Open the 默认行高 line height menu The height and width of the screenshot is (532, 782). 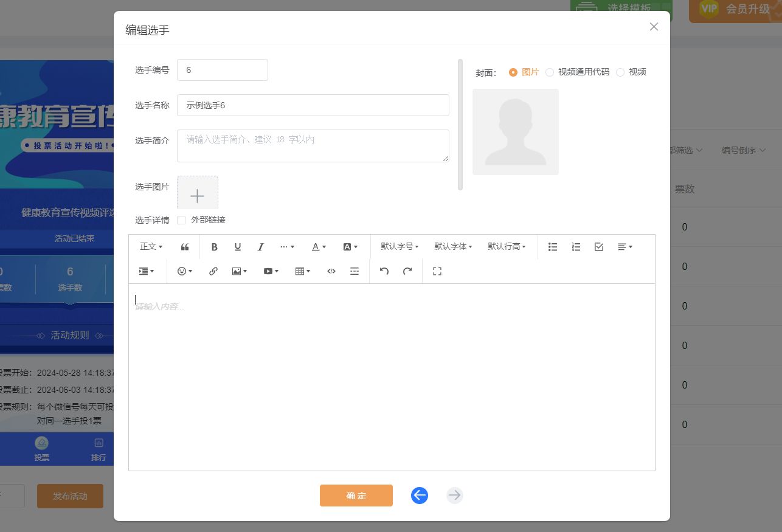coord(507,247)
